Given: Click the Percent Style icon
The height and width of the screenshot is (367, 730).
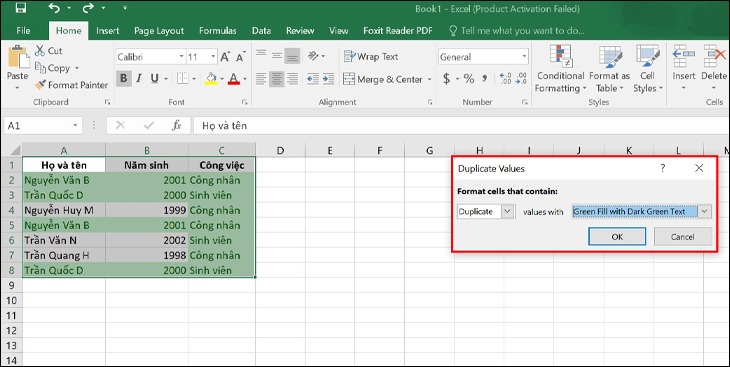Looking at the screenshot, I should pos(469,79).
